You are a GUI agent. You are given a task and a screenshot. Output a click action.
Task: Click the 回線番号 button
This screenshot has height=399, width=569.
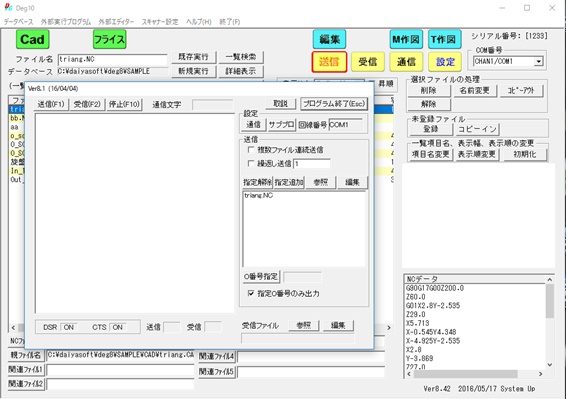pyautogui.click(x=312, y=125)
